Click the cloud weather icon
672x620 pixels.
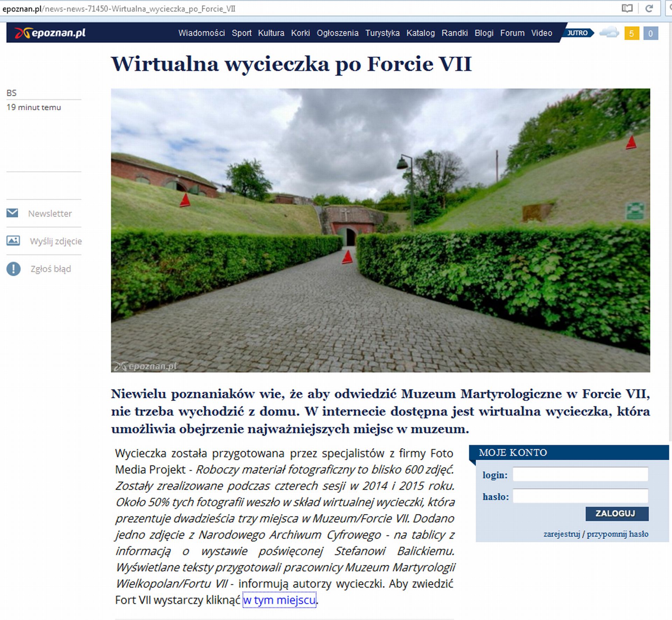609,33
